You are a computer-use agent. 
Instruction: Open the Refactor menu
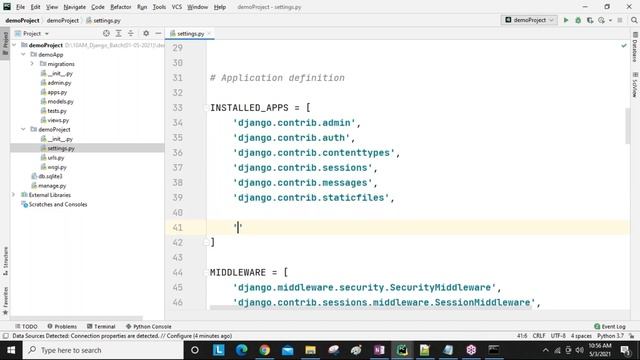pyautogui.click(x=120, y=7)
